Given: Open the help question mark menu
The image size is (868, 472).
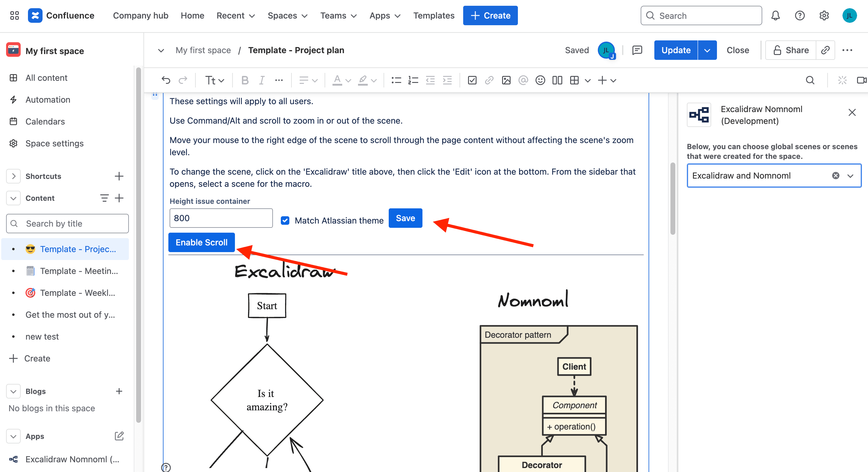Looking at the screenshot, I should click(x=800, y=15).
